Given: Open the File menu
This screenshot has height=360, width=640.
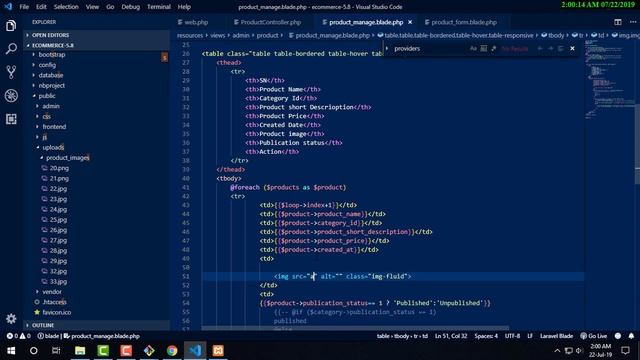Looking at the screenshot, I should click(x=24, y=7).
